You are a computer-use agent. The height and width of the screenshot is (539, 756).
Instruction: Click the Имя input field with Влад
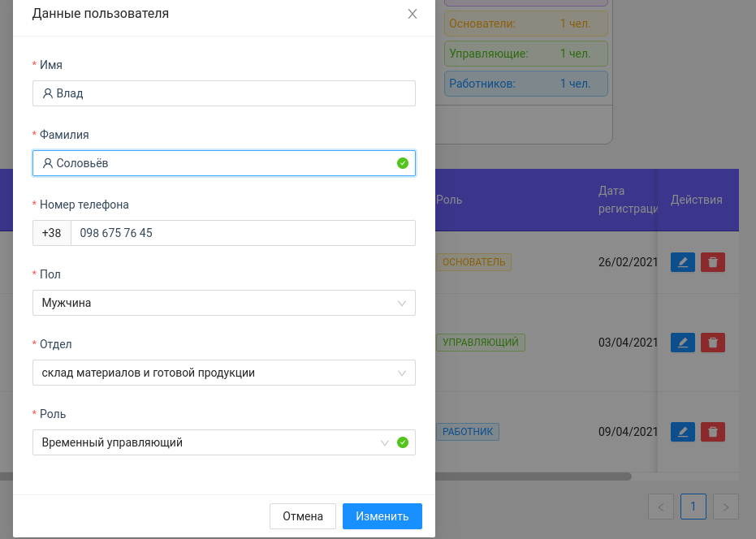[224, 93]
